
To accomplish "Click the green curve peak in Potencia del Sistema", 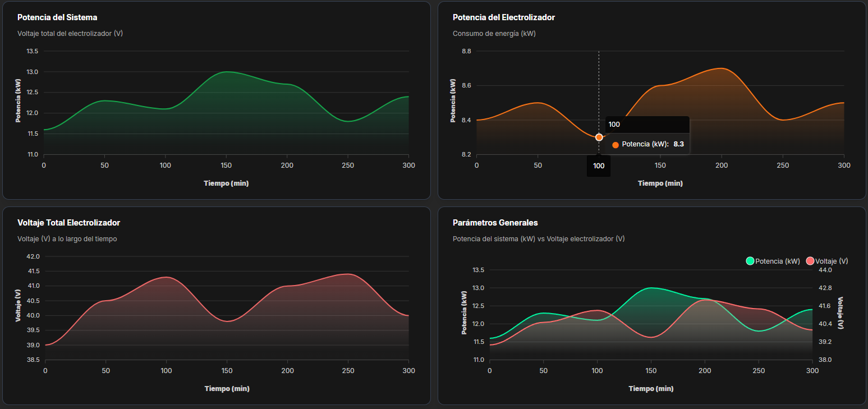I will [226, 72].
